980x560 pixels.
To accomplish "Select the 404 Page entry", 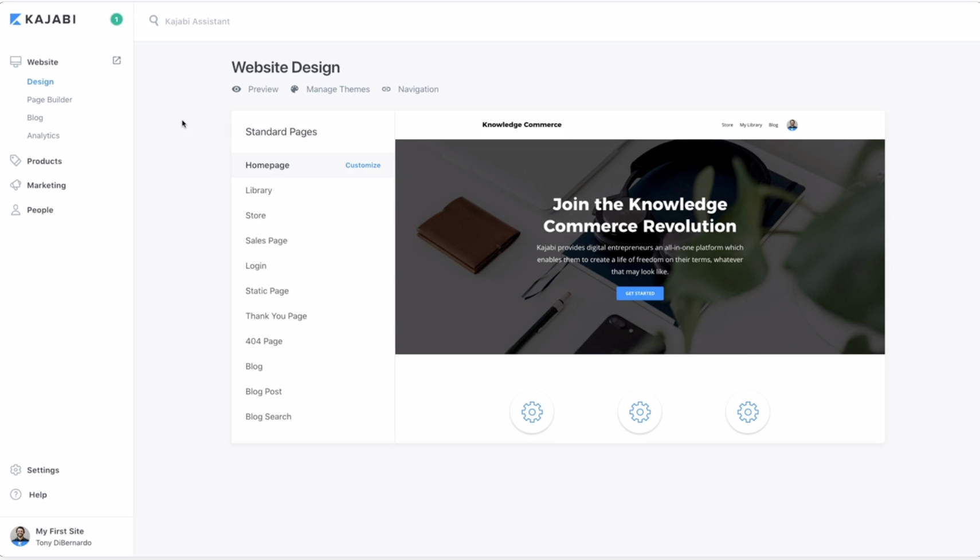I will pos(264,341).
